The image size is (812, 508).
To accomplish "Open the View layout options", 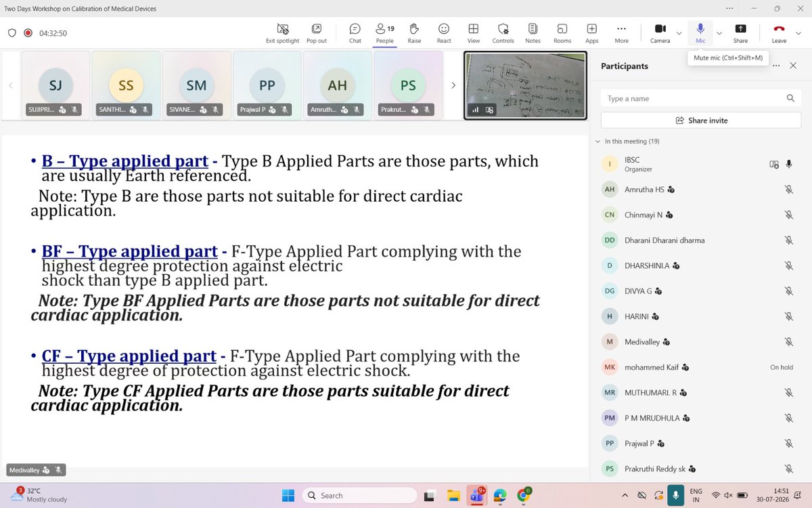I will tap(474, 33).
